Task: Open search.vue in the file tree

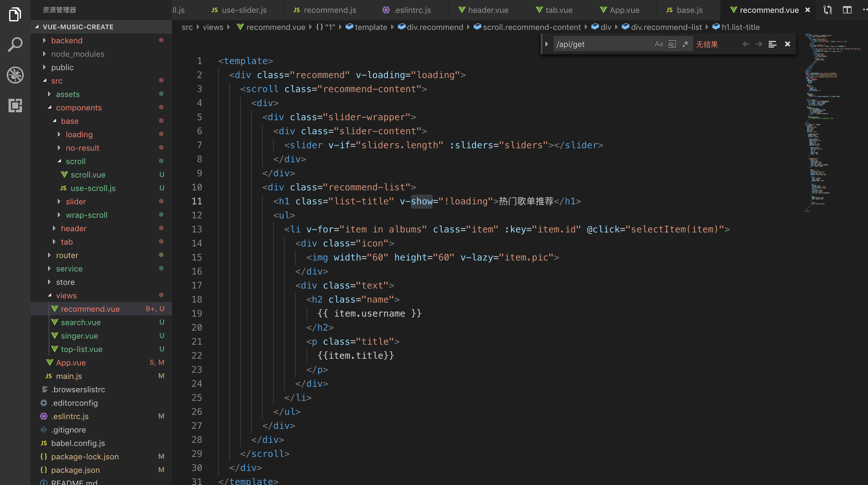Action: [x=101, y=322]
